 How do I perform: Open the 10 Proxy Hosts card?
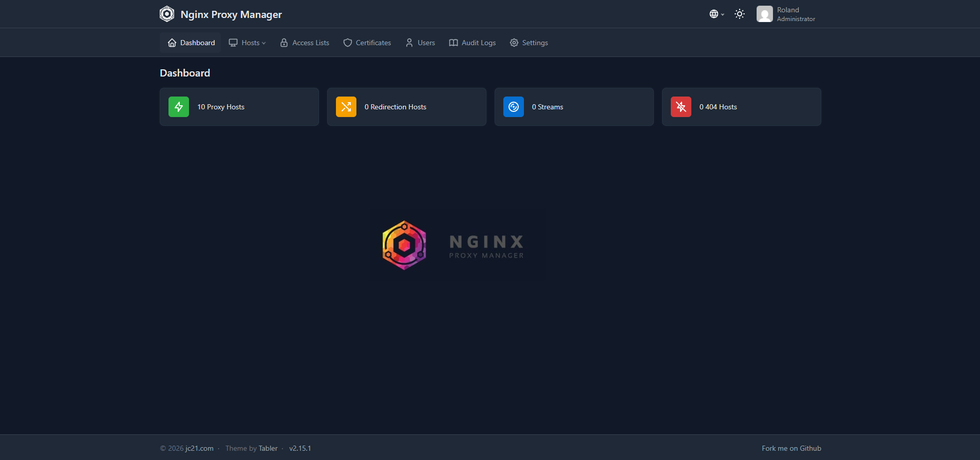click(239, 107)
